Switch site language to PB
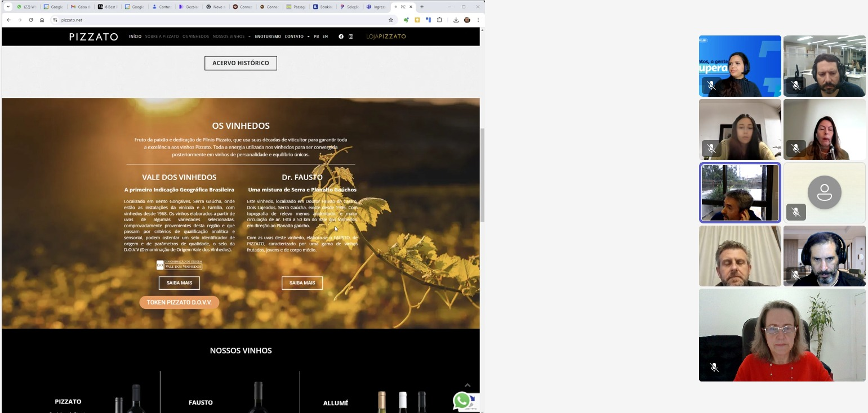Screen dimensions: 868x413 [x=316, y=37]
